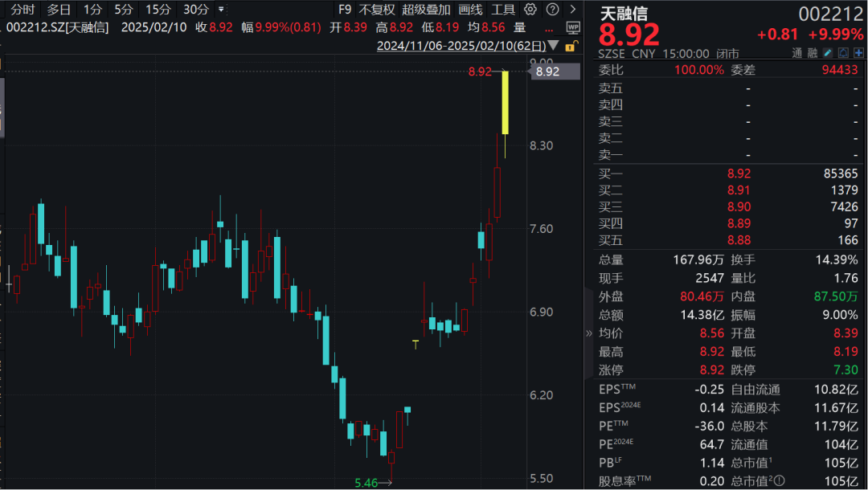
Task: Click the WP monitor icon
Action: click(573, 27)
